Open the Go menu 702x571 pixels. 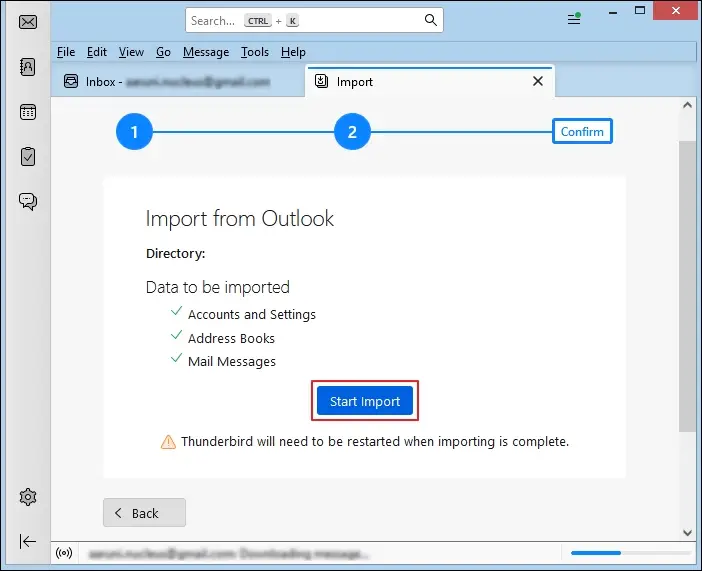[163, 52]
